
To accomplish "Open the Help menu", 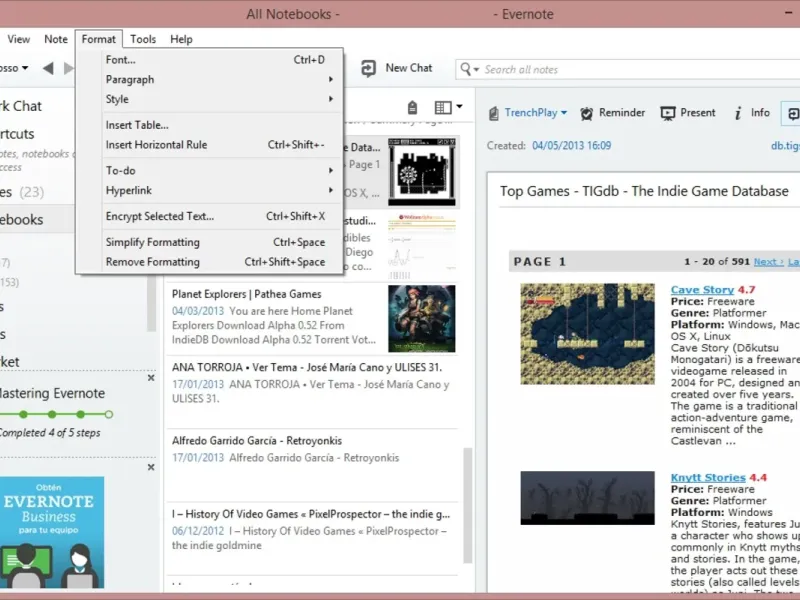I will (181, 39).
